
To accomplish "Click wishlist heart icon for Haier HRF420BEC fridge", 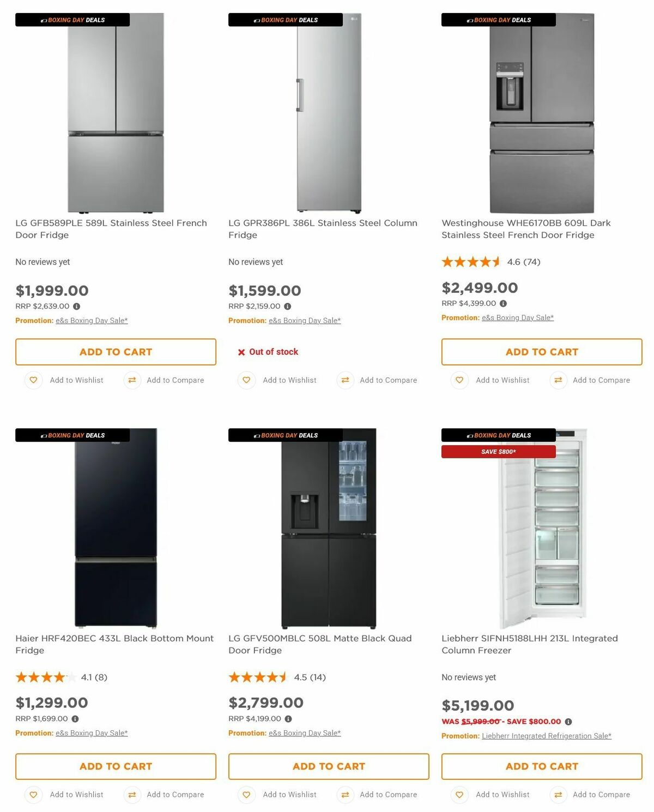I will coord(33,795).
